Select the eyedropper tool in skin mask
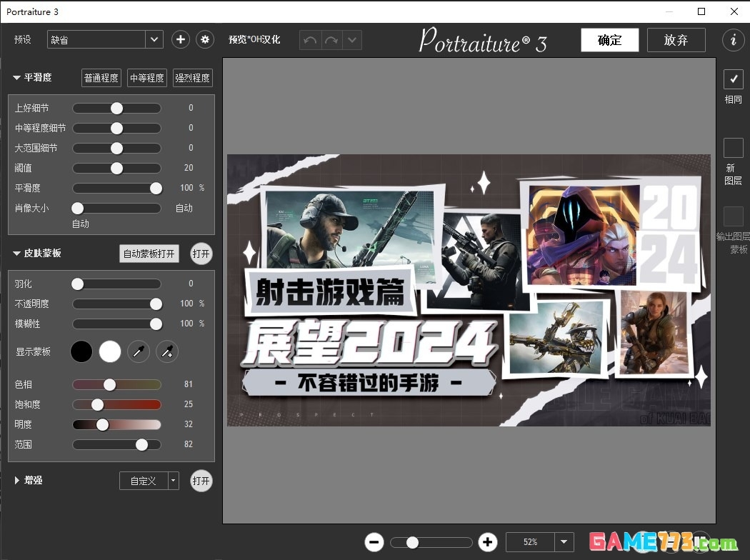The width and height of the screenshot is (750, 560). 139,351
